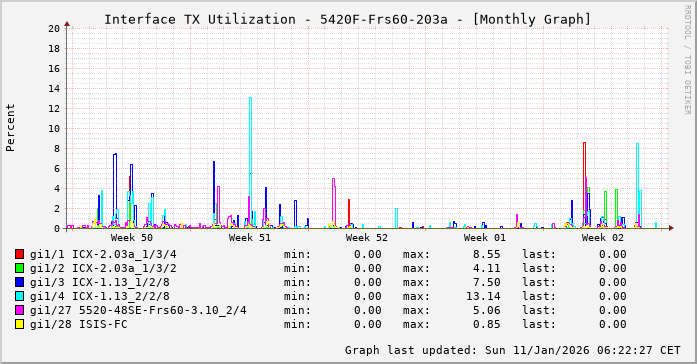The width and height of the screenshot is (697, 364).
Task: Click the max value 13.14
Action: 483,296
